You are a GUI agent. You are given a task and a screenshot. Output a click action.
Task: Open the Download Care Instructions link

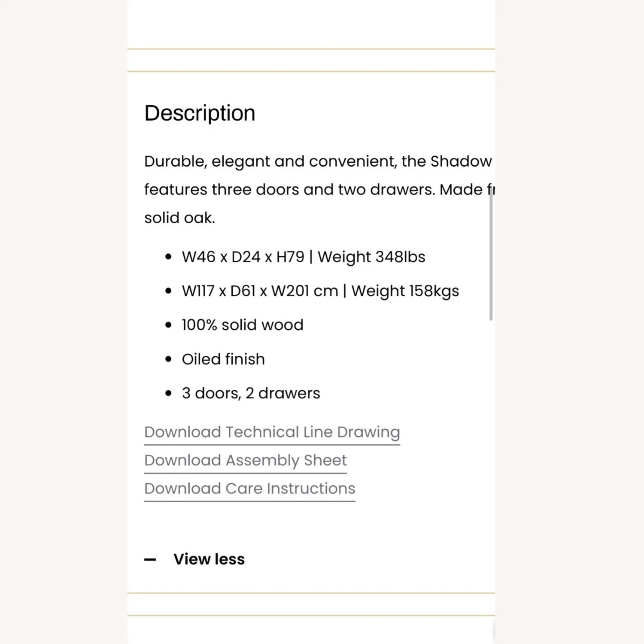249,489
